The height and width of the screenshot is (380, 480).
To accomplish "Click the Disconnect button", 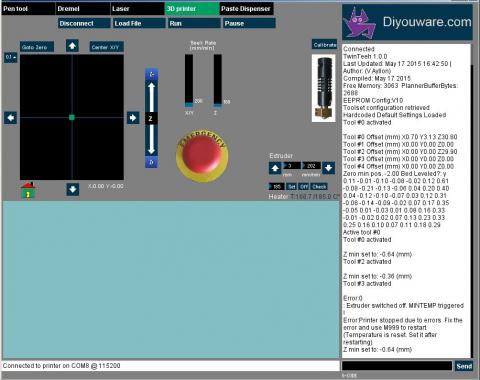I will [84, 23].
